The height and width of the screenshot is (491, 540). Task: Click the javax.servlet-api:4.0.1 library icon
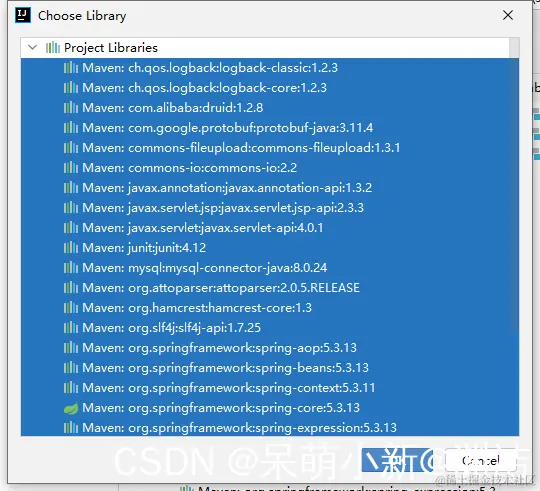tap(71, 228)
